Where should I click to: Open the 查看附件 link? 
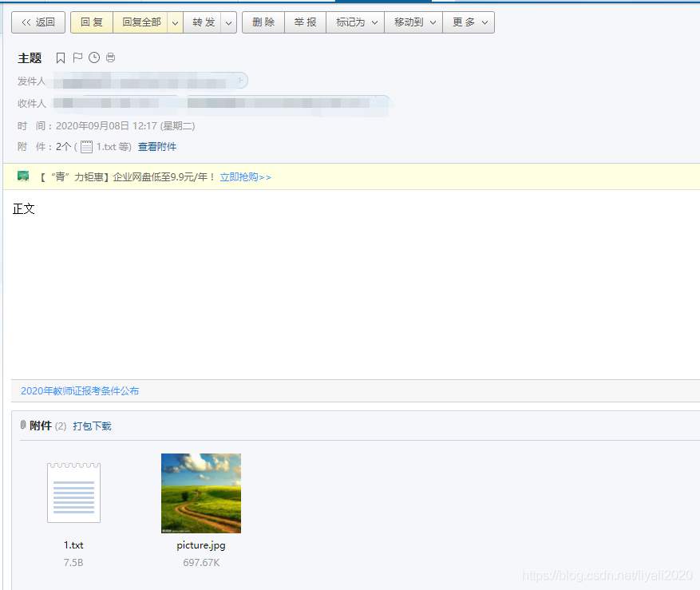coord(157,147)
